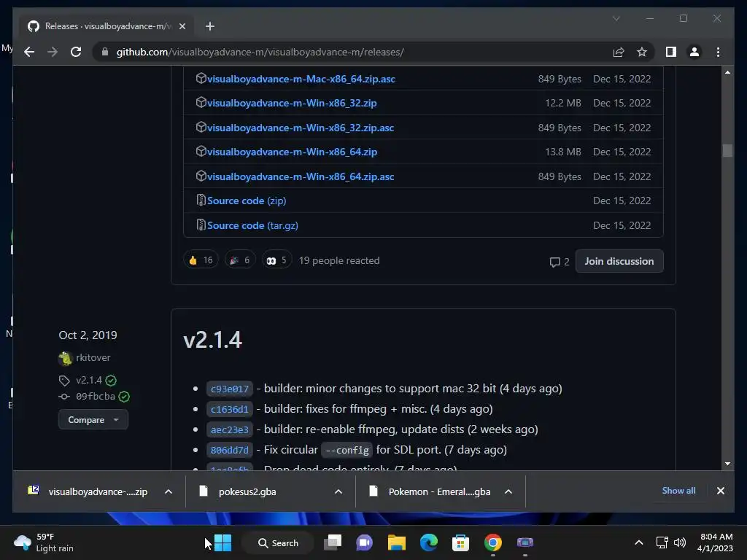Open commit aec23e3
Viewport: 747px width, 560px height.
click(229, 429)
